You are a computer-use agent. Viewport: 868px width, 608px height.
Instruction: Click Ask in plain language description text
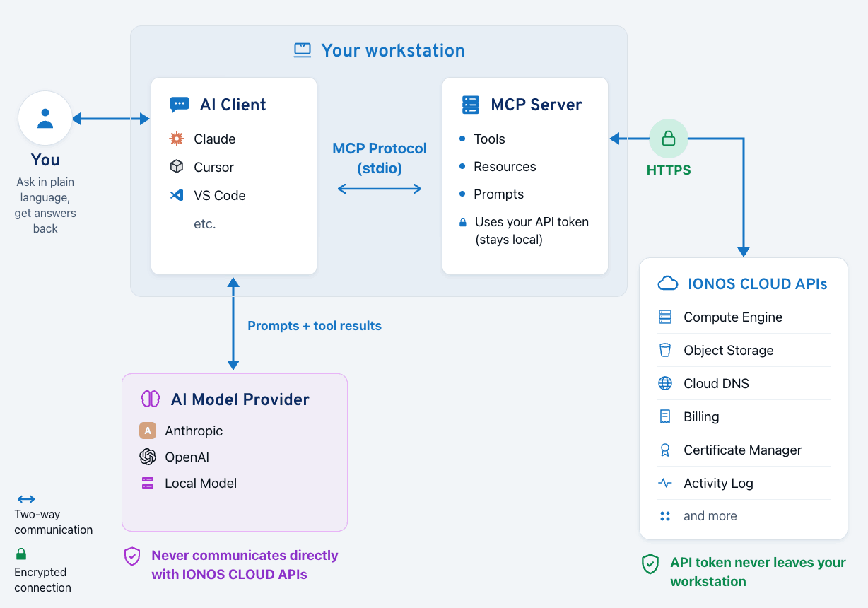[45, 206]
